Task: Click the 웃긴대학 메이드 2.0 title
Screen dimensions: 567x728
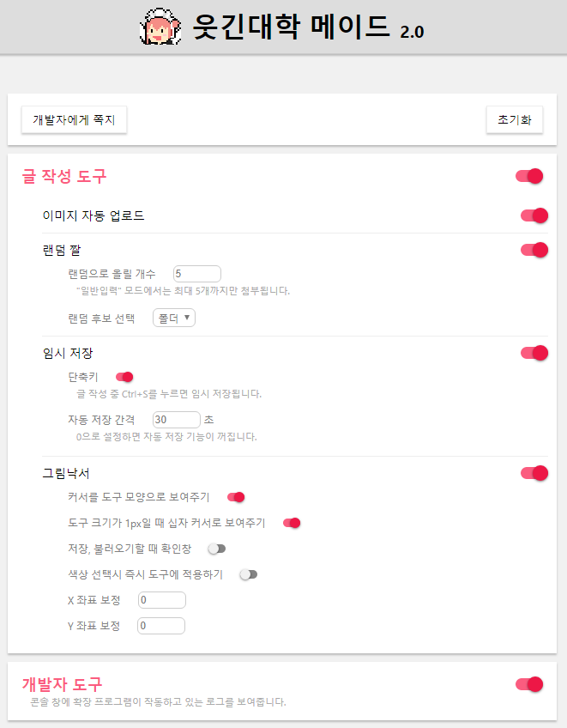Action: pyautogui.click(x=308, y=27)
